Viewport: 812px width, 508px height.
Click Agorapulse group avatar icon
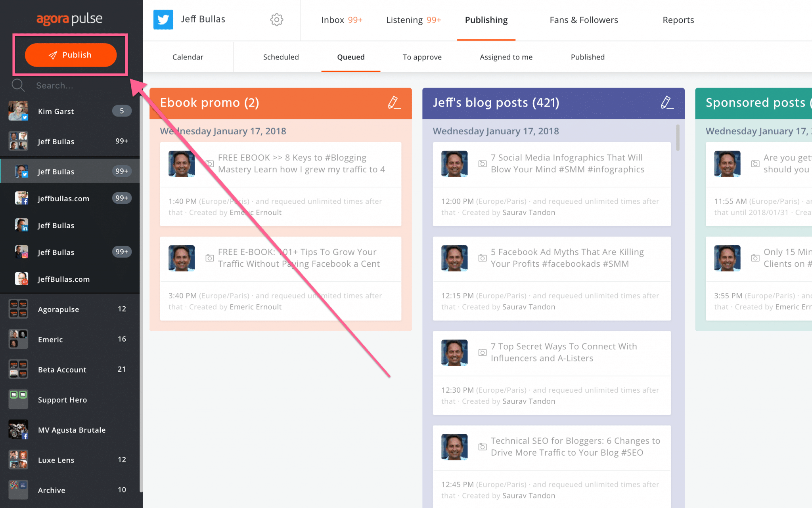pos(18,309)
